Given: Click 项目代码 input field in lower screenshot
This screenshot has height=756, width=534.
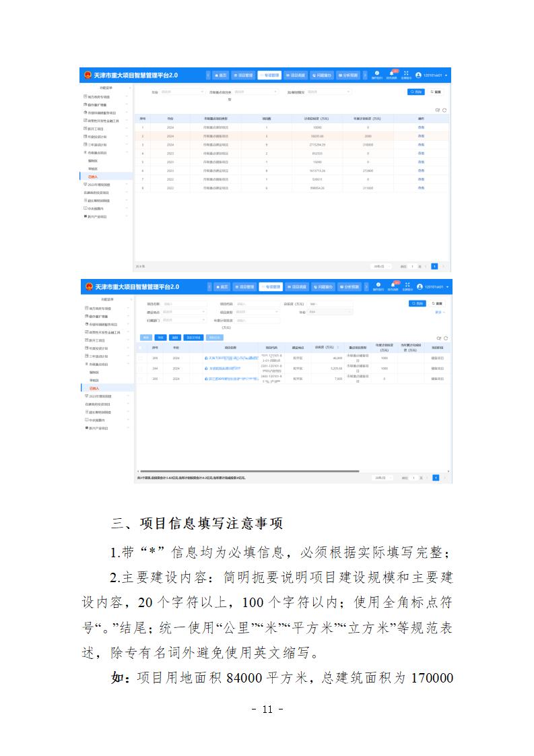Looking at the screenshot, I should 257,305.
